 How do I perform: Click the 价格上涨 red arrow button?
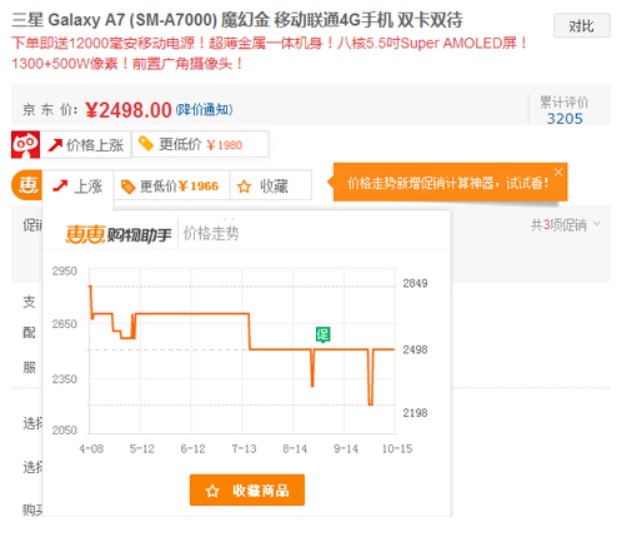[86, 145]
